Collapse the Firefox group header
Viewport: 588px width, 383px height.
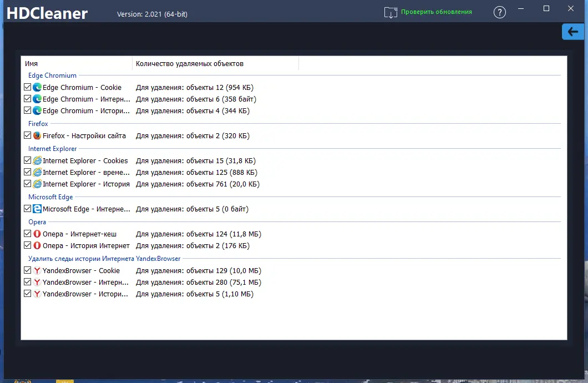click(x=38, y=123)
